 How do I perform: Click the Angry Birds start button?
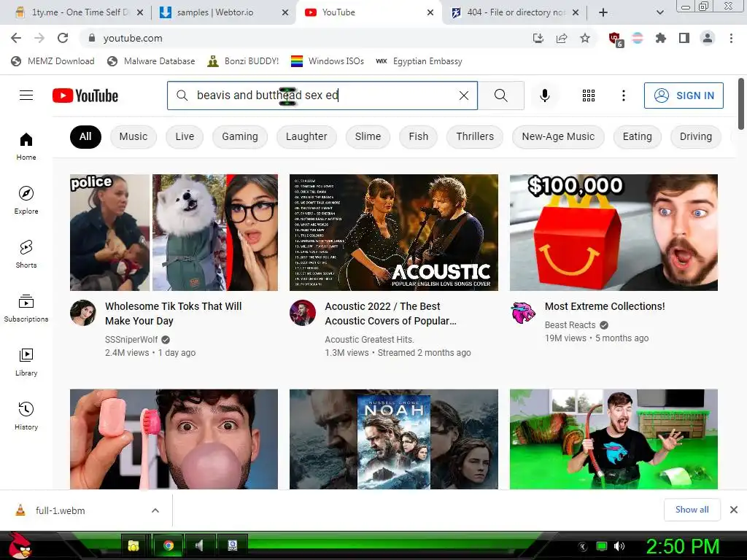click(x=19, y=545)
